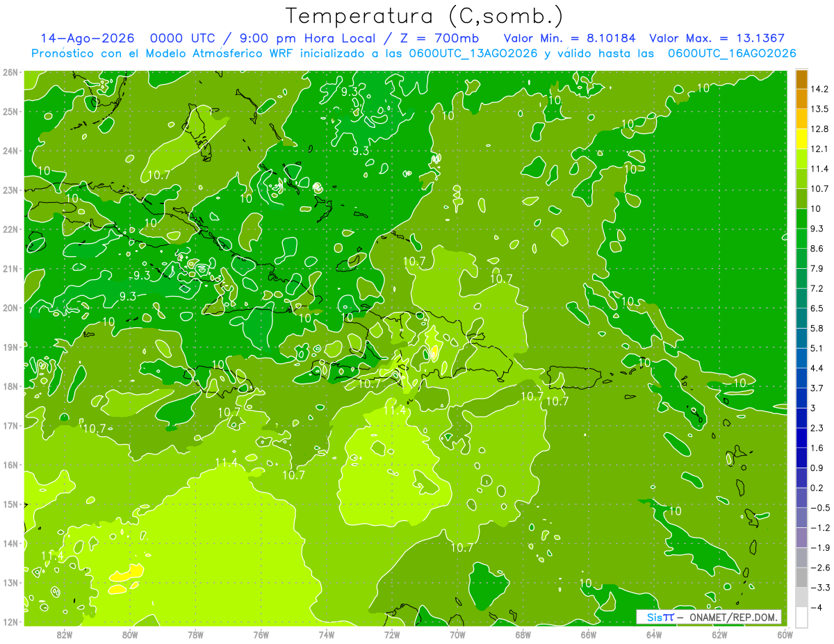Click the -0.5 legend value
Screen dimensions: 834x644
pyautogui.click(x=820, y=507)
